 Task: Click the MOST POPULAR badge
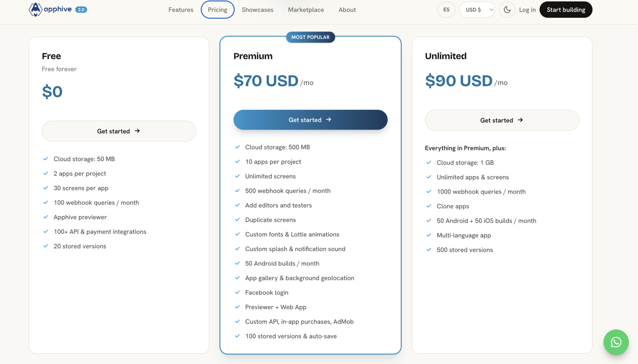point(310,37)
